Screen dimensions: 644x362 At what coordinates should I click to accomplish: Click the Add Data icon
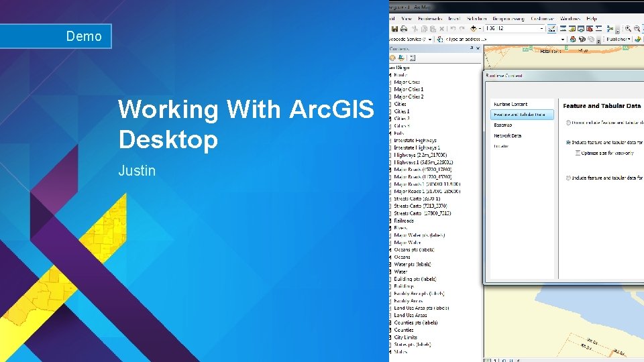[473, 29]
